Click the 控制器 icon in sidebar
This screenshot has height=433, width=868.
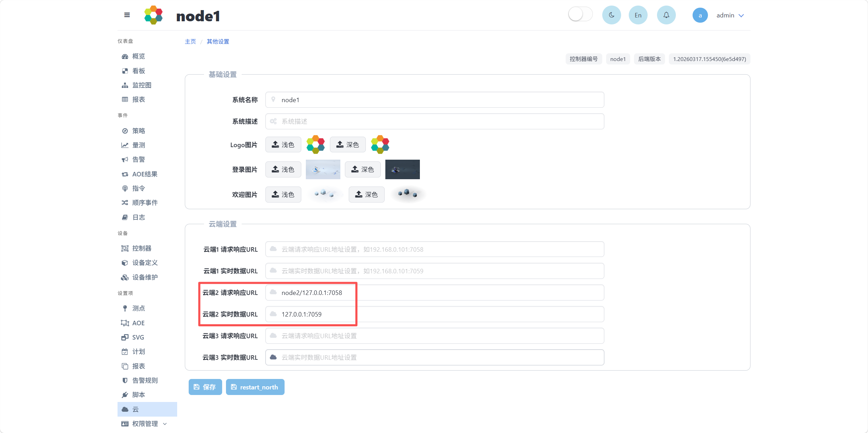[x=125, y=248]
